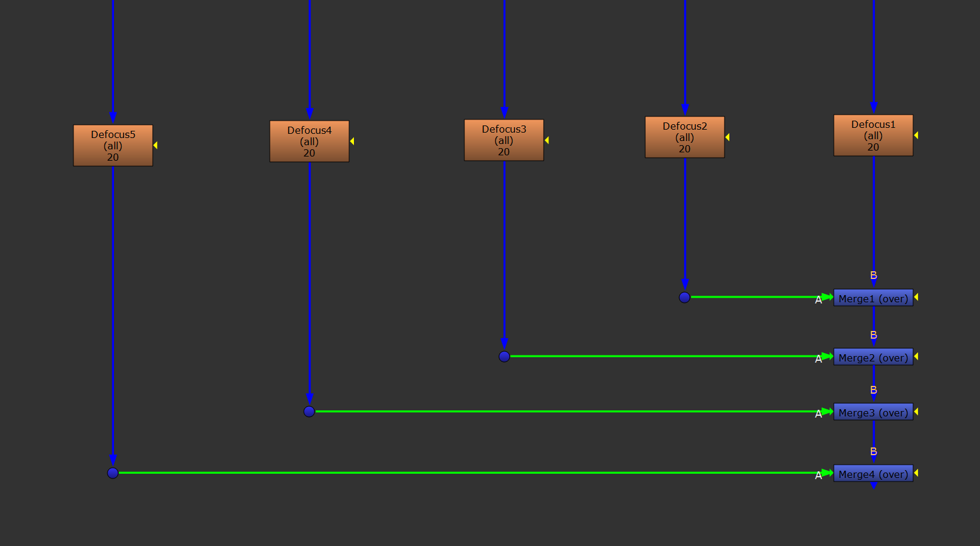Click the A input arrow of Merge3
Image resolution: width=980 pixels, height=546 pixels.
tap(827, 411)
